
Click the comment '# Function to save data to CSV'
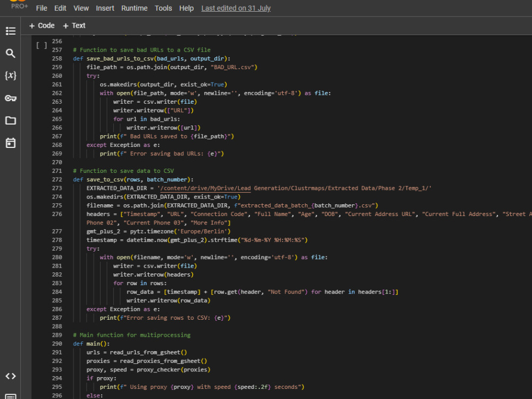(x=123, y=171)
